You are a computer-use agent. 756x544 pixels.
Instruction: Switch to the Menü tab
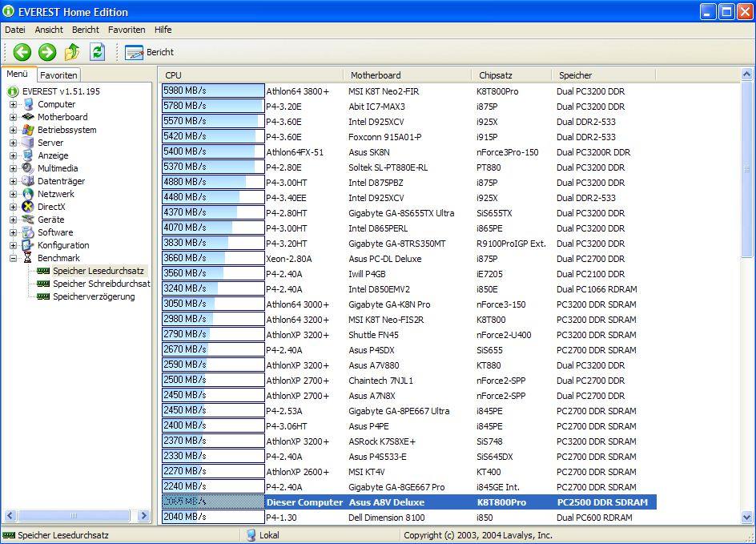click(18, 75)
